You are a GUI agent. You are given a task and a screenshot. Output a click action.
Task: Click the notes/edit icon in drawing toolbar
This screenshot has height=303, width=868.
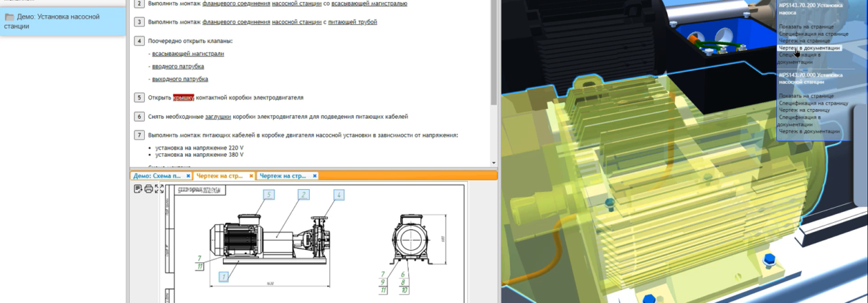click(x=138, y=189)
